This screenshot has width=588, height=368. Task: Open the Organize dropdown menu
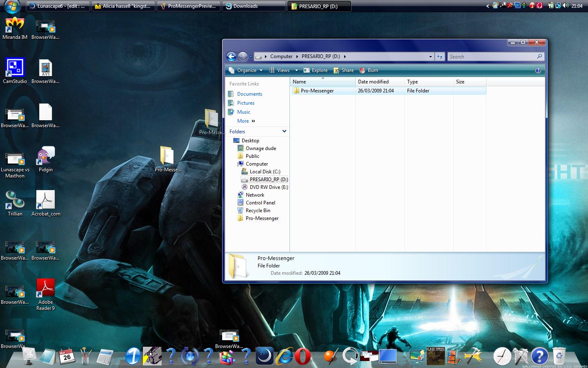point(246,70)
